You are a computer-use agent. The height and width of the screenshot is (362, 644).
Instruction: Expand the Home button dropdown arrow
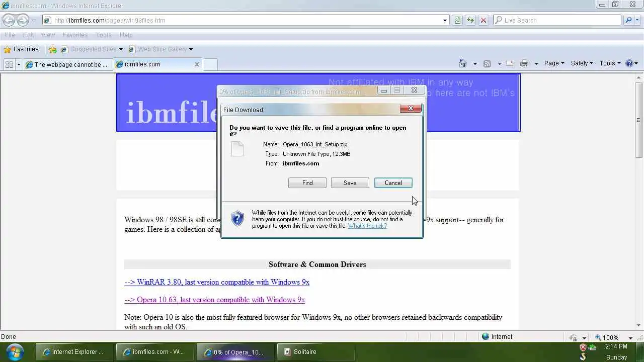475,64
